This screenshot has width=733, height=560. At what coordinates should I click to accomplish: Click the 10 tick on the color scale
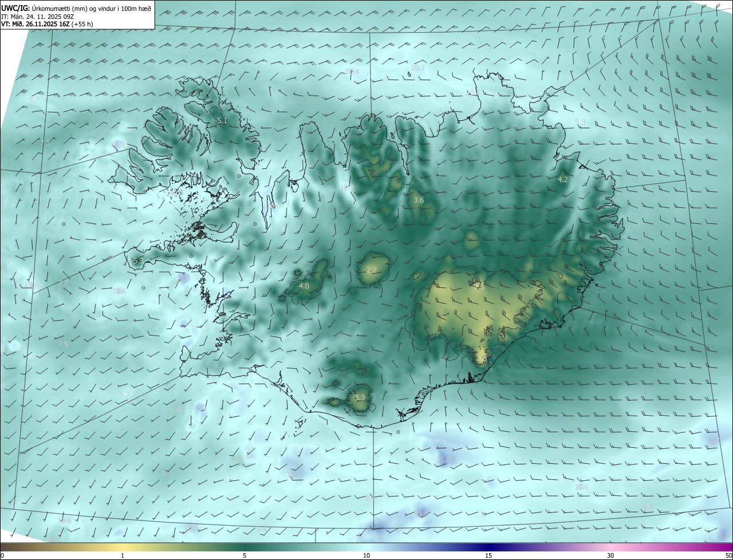click(366, 555)
